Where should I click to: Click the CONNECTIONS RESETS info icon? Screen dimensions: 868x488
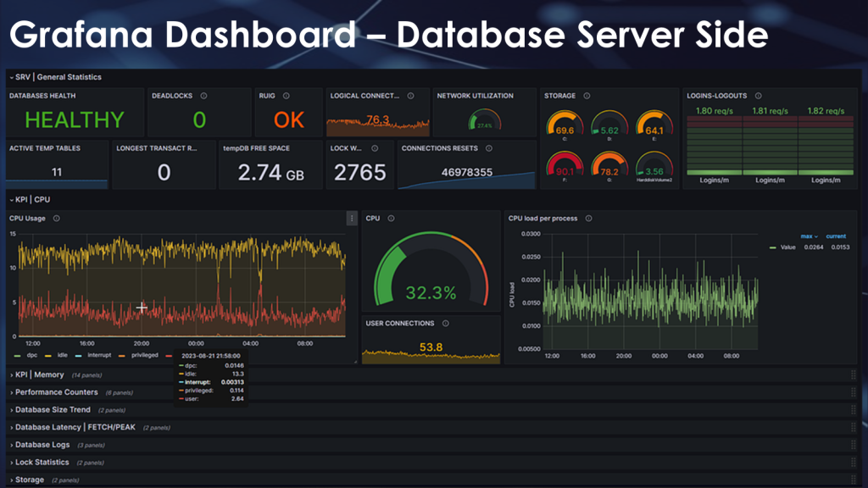click(x=489, y=148)
